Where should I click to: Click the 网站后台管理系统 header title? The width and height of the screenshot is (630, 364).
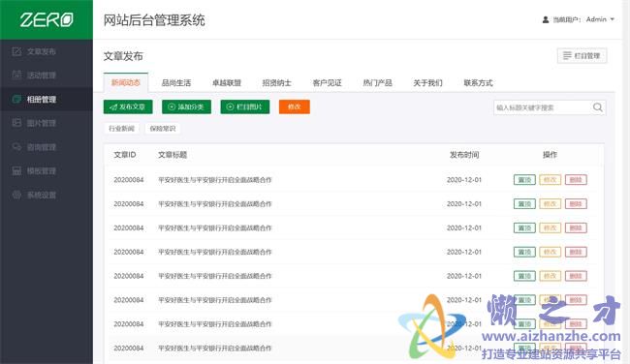pyautogui.click(x=154, y=20)
